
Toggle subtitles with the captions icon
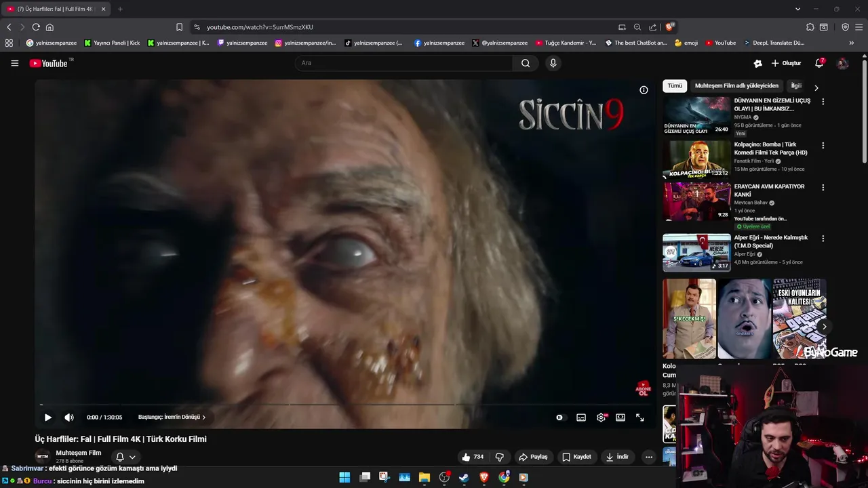coord(581,418)
